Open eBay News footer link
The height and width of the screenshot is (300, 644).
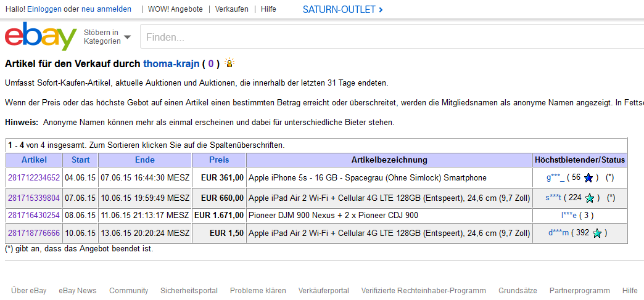[78, 291]
